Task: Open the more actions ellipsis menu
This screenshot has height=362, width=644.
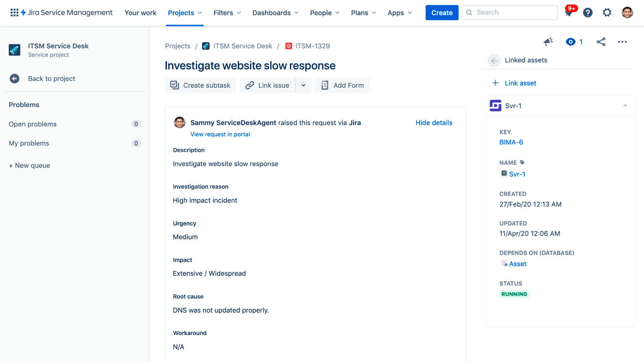Action: pyautogui.click(x=622, y=42)
